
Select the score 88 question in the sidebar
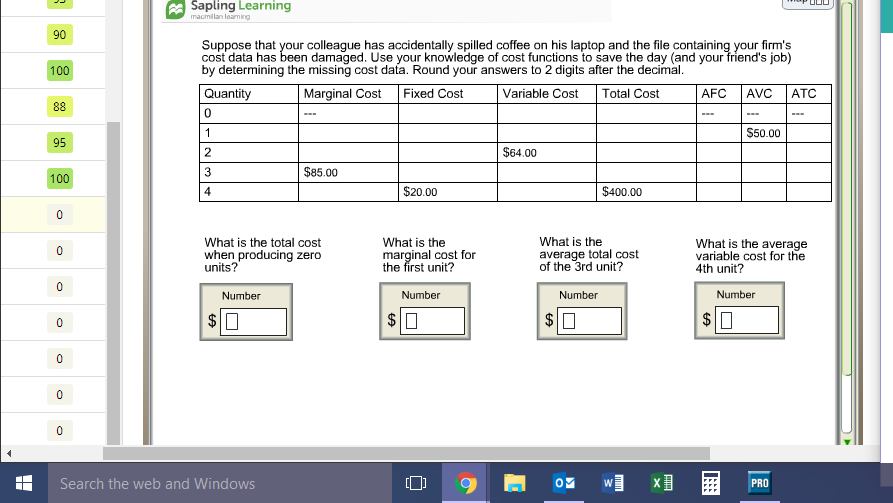pos(59,107)
